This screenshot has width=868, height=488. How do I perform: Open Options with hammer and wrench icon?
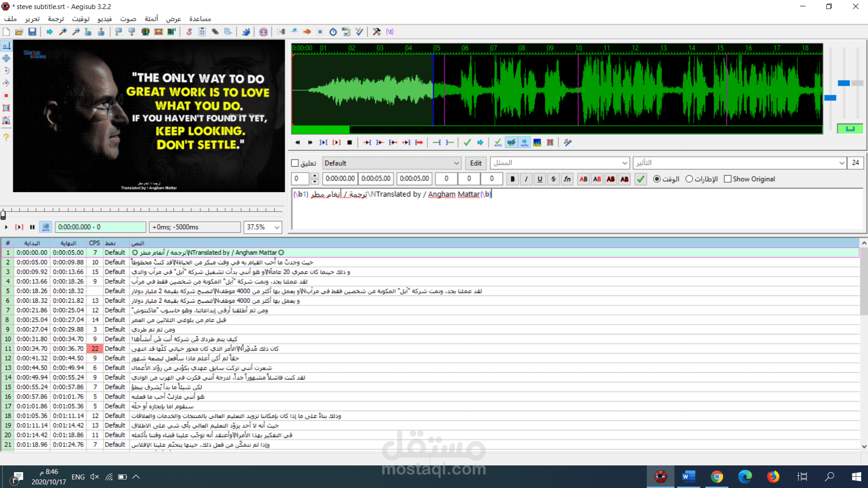(x=377, y=32)
